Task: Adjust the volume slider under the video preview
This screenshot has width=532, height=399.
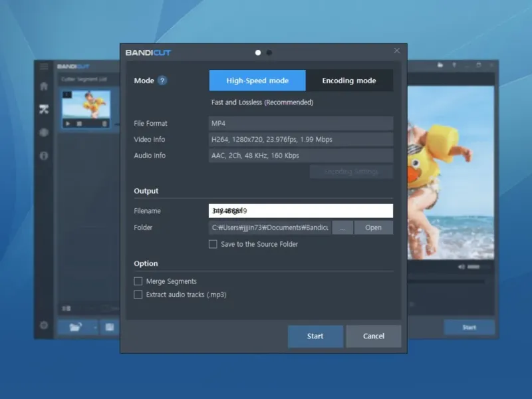Action: click(x=478, y=267)
